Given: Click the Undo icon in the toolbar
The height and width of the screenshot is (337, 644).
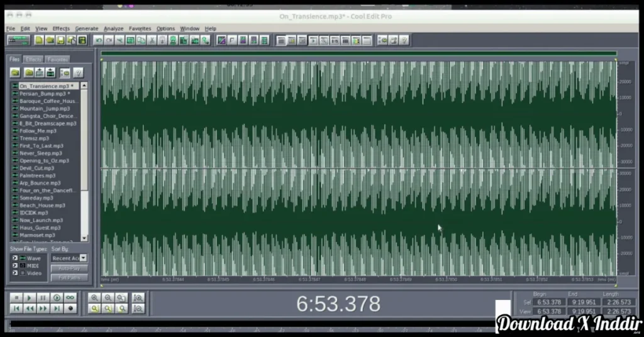Looking at the screenshot, I should click(98, 40).
